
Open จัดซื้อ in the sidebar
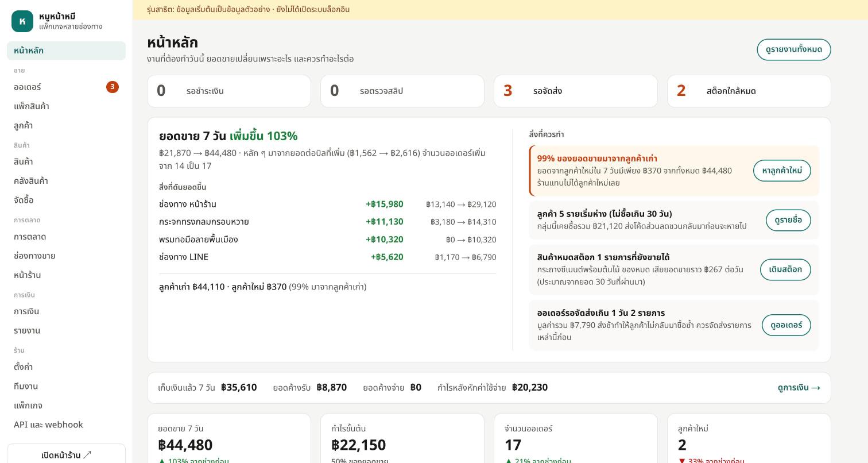click(x=66, y=200)
